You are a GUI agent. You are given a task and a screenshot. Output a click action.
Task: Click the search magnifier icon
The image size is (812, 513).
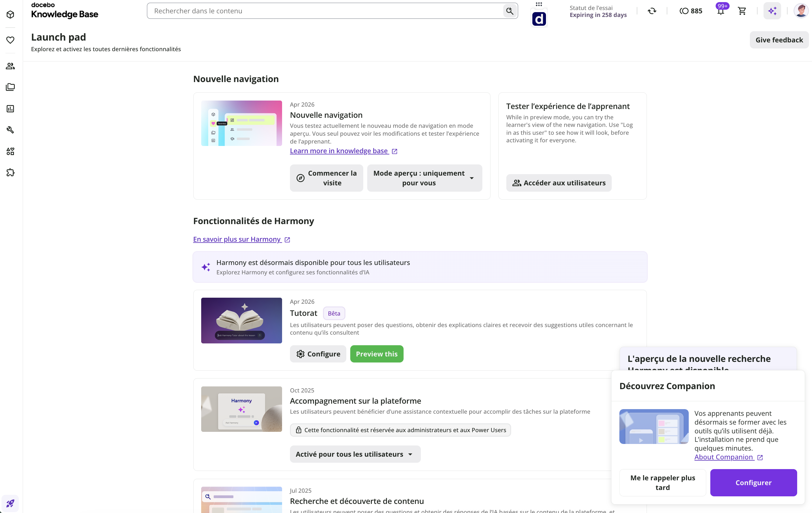(x=510, y=11)
